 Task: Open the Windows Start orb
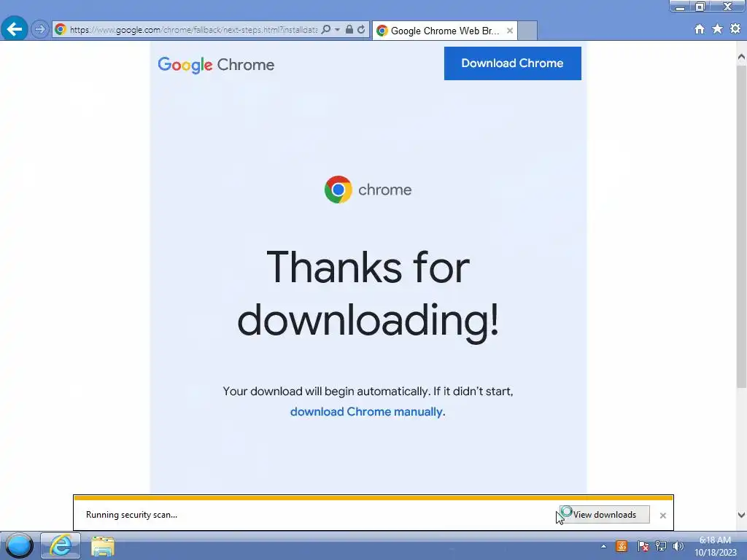tap(19, 545)
